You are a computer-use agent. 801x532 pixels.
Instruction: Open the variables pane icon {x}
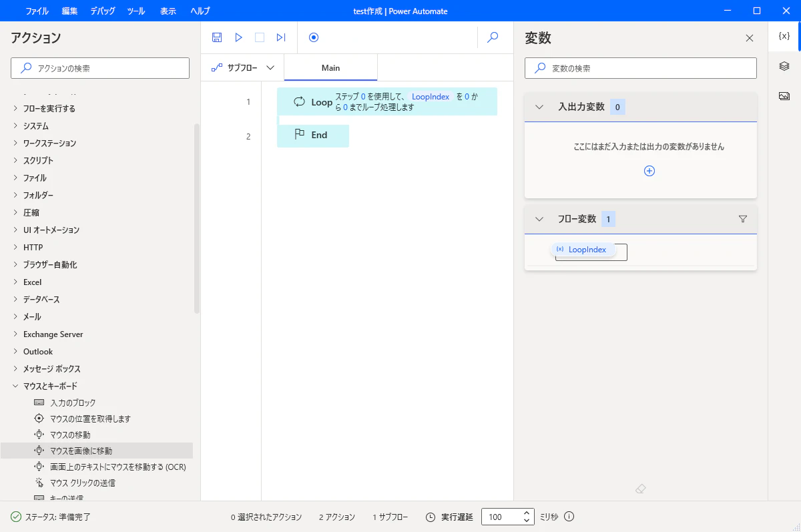click(x=784, y=37)
